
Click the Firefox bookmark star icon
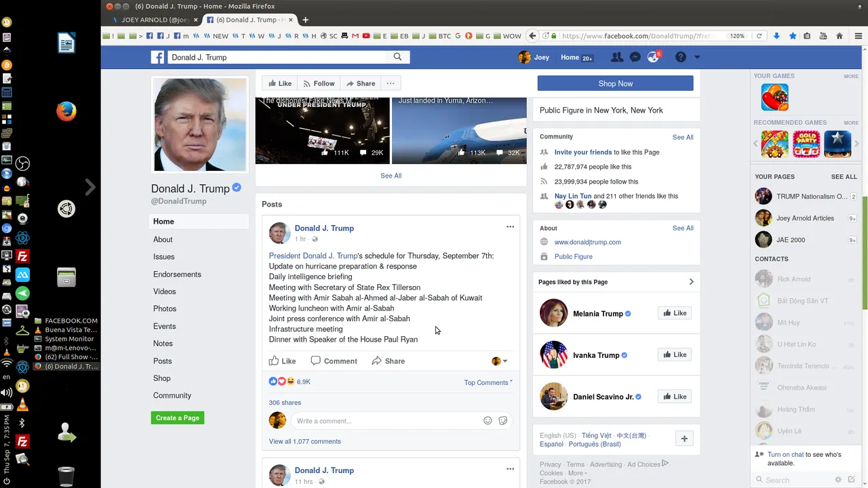(792, 36)
